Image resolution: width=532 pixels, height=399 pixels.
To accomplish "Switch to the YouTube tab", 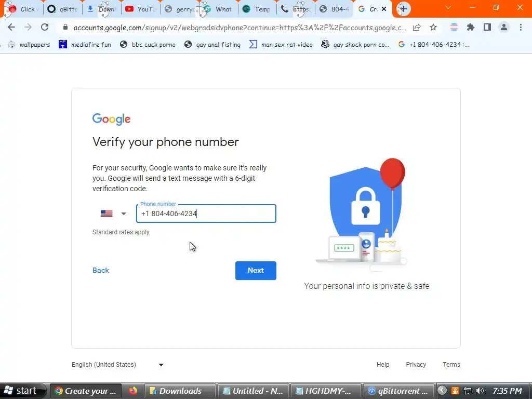I will click(140, 9).
